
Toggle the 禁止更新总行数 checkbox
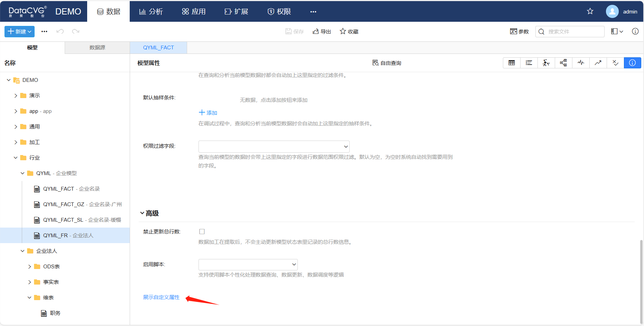pos(202,231)
